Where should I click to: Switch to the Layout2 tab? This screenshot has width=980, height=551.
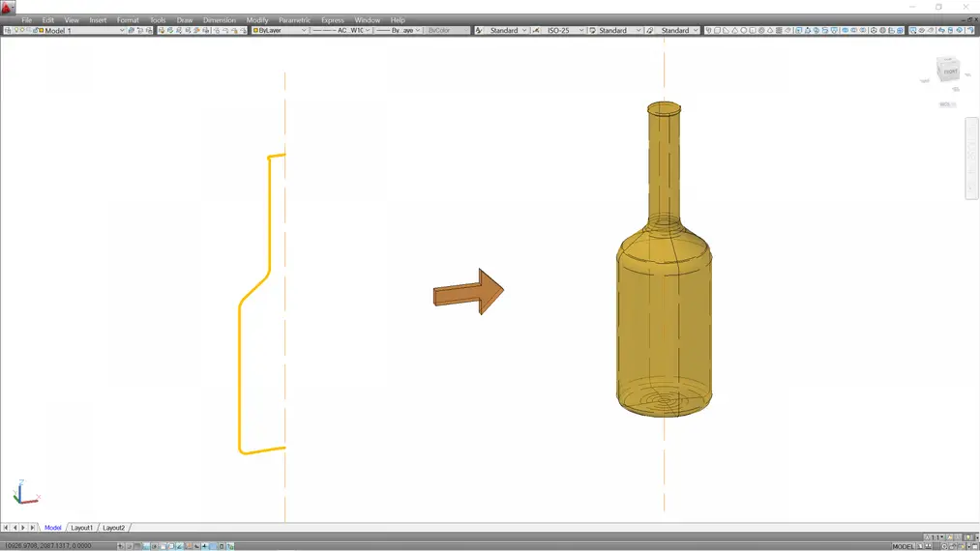coord(114,528)
